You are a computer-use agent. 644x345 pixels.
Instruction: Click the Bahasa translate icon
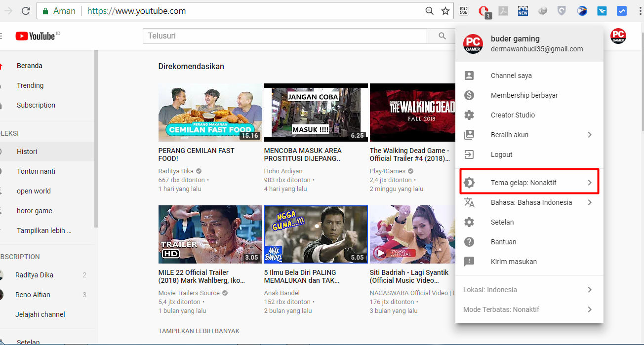pos(469,202)
